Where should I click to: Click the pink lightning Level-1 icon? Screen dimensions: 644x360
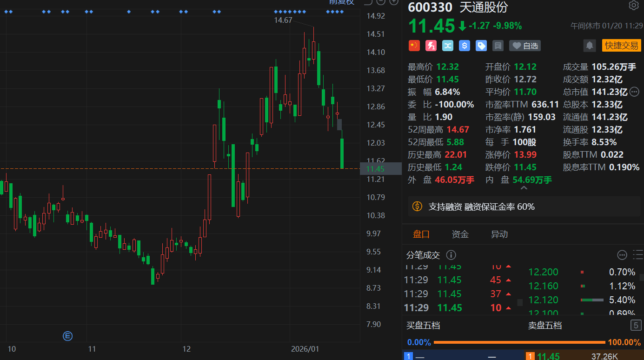[431, 46]
